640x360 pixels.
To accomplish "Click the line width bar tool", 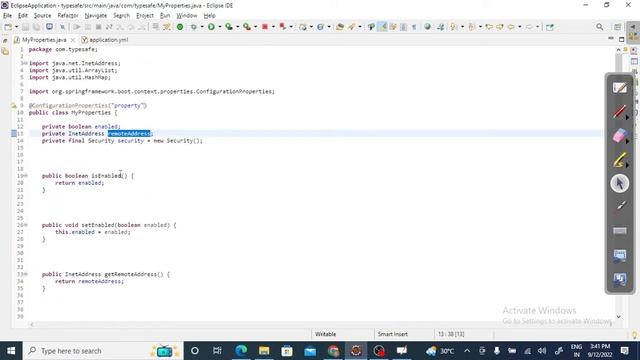I will click(x=620, y=231).
